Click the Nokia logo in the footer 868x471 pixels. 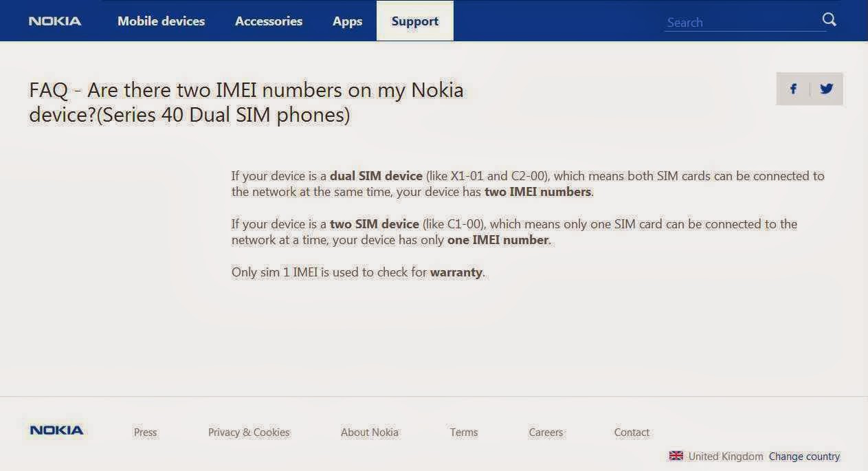[55, 430]
